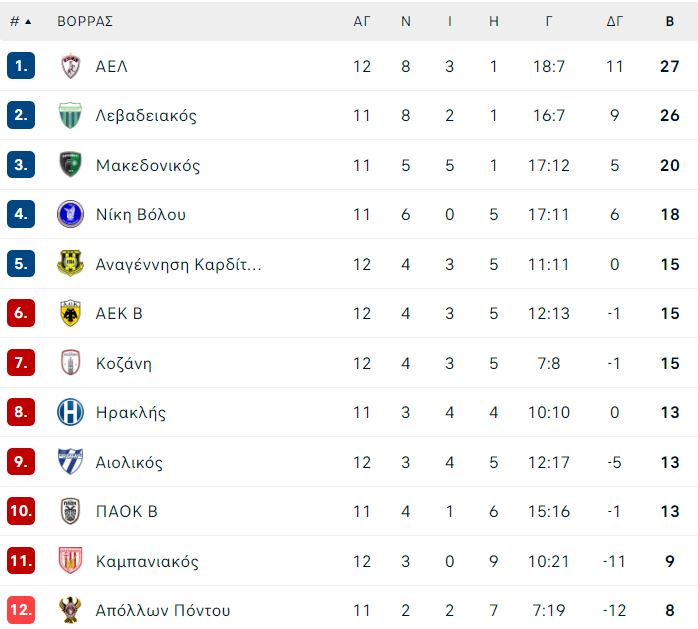Image resolution: width=698 pixels, height=629 pixels.
Task: Open the Κοζάνη team link
Action: click(x=124, y=363)
